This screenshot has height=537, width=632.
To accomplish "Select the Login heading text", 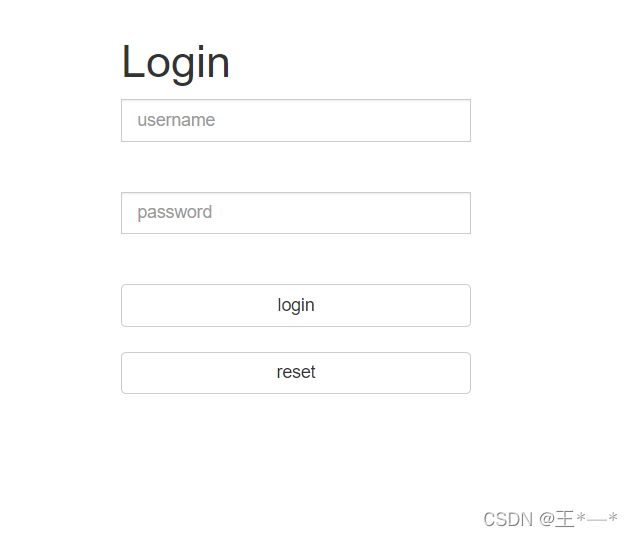I will tap(176, 63).
